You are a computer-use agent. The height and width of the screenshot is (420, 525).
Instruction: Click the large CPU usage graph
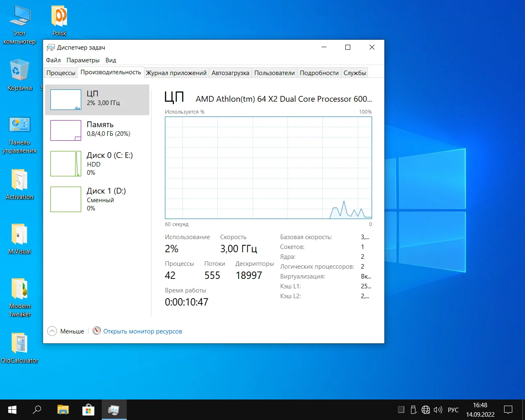pos(268,168)
